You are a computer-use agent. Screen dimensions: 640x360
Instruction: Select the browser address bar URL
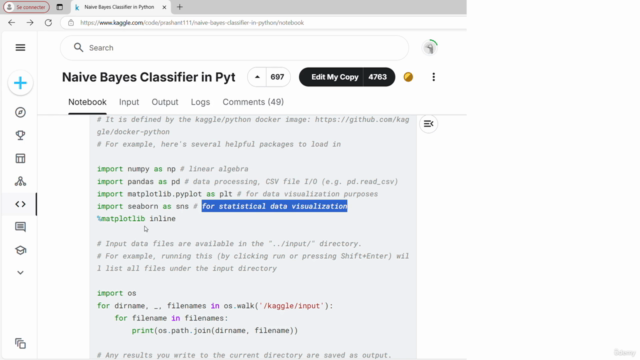[192, 22]
